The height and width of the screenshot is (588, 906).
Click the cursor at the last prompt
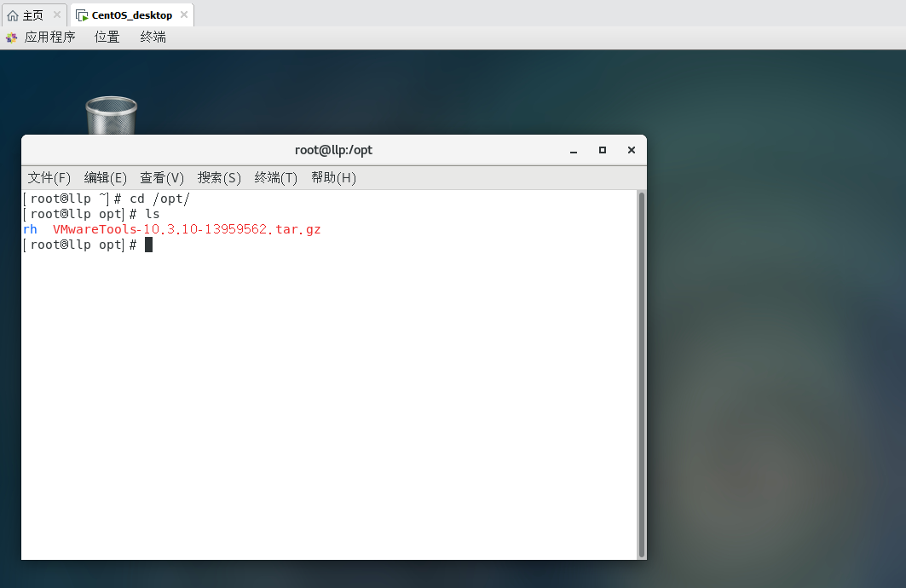pyautogui.click(x=148, y=245)
